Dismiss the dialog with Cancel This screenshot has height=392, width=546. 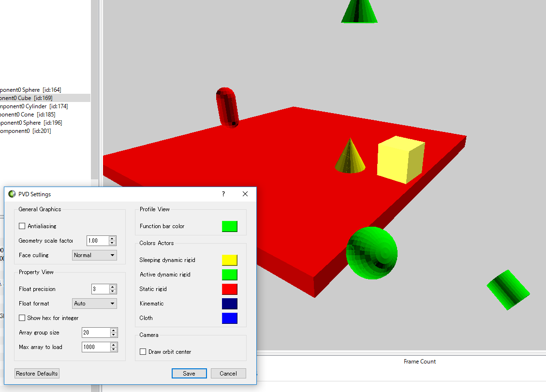click(x=228, y=373)
